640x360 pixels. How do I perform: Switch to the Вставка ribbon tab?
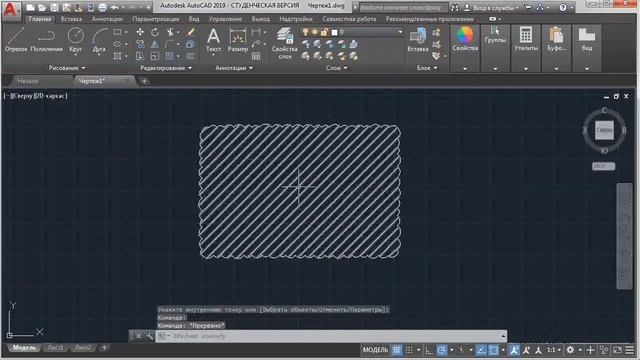tap(71, 19)
